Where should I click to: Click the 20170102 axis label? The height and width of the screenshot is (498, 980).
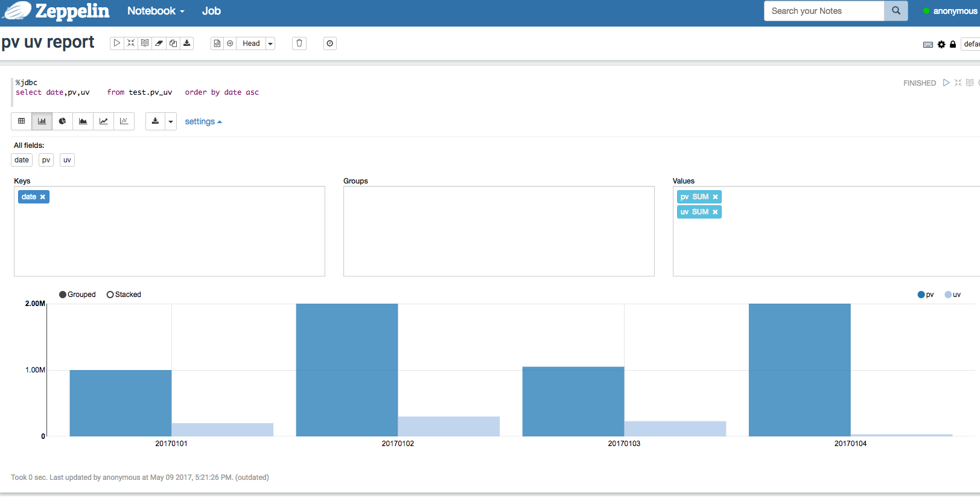[x=398, y=444]
